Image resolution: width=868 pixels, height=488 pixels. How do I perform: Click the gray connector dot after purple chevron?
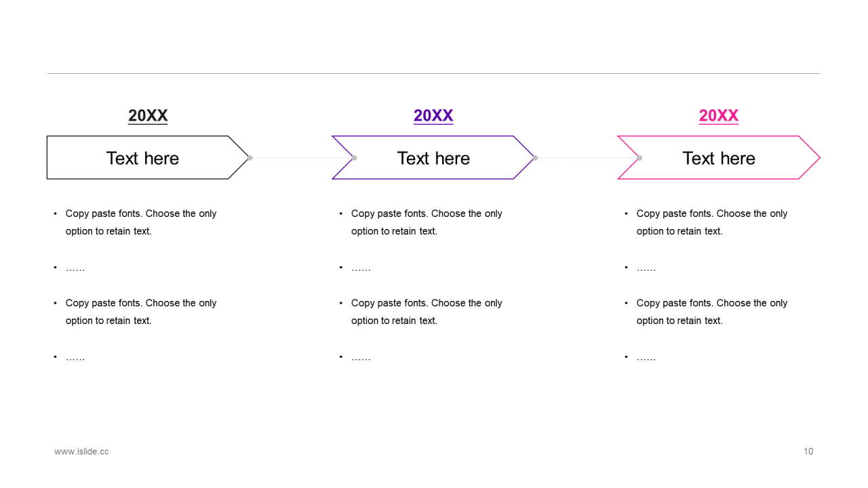pyautogui.click(x=535, y=158)
